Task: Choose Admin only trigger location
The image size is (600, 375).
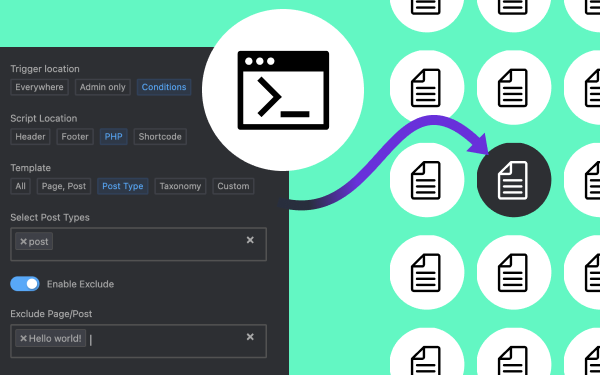Action: click(103, 87)
